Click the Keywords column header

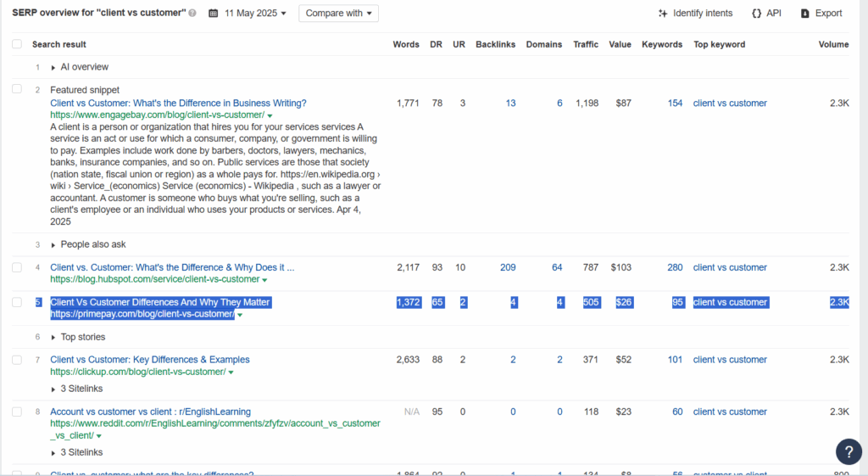click(x=662, y=44)
